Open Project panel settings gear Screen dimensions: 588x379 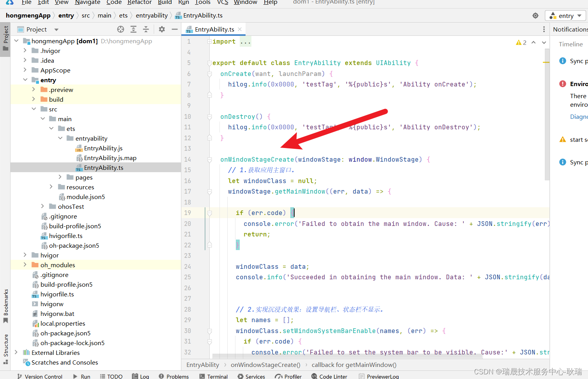[x=162, y=29]
